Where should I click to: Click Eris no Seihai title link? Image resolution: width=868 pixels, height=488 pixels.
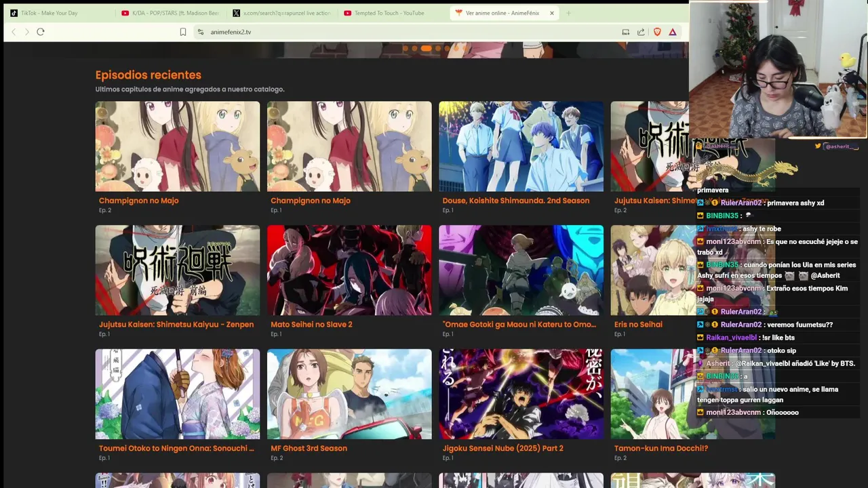click(x=638, y=325)
